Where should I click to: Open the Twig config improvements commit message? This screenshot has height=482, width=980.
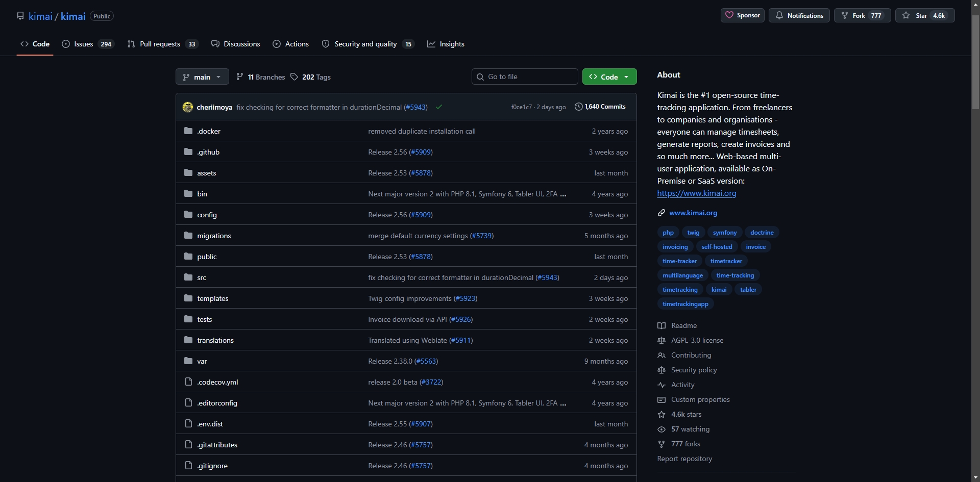click(x=410, y=298)
